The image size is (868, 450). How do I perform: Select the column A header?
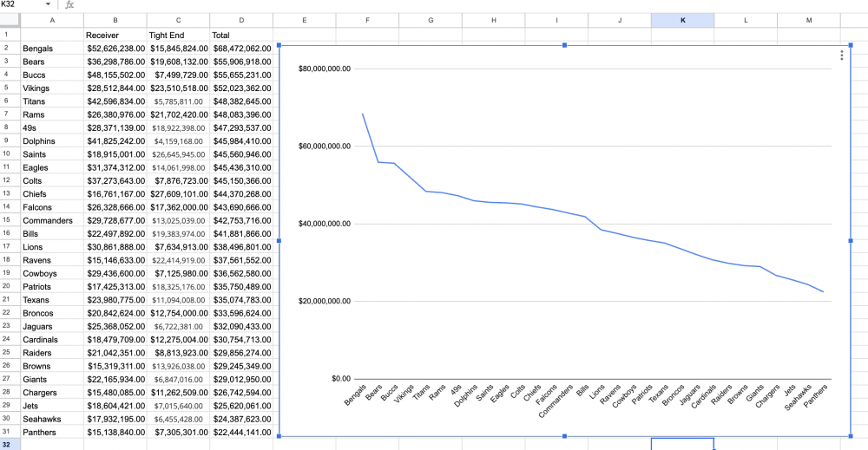tap(52, 20)
